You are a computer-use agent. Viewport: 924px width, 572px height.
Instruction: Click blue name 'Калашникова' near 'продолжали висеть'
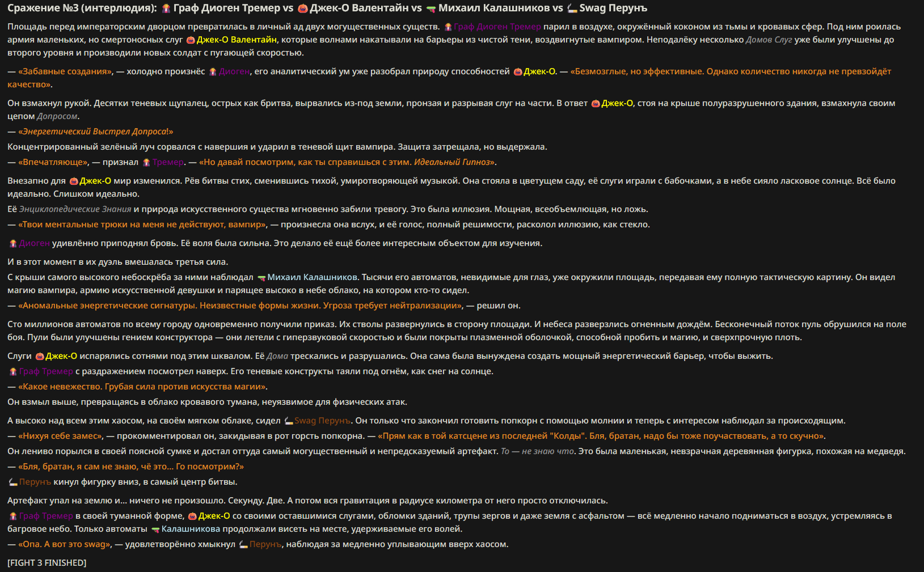pos(191,529)
